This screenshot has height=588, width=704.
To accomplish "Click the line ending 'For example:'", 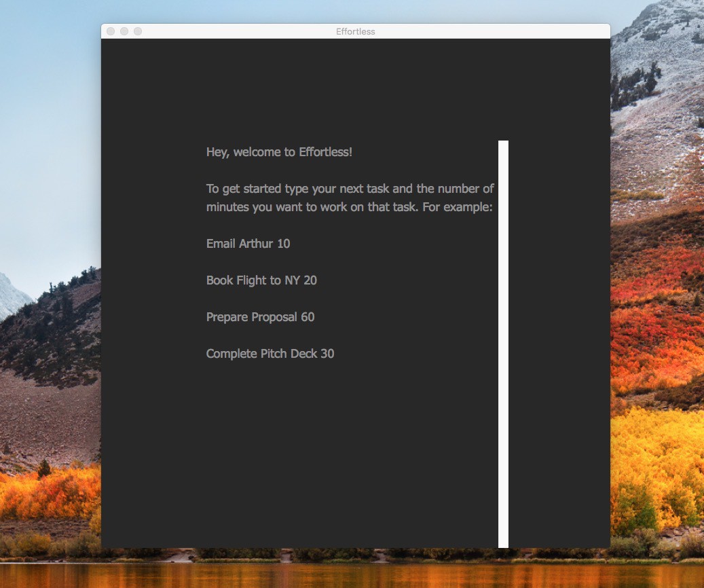I will coord(350,207).
